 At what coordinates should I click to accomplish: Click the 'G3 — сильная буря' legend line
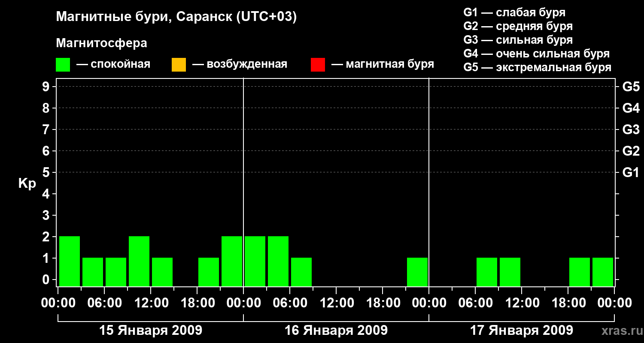pyautogui.click(x=518, y=40)
